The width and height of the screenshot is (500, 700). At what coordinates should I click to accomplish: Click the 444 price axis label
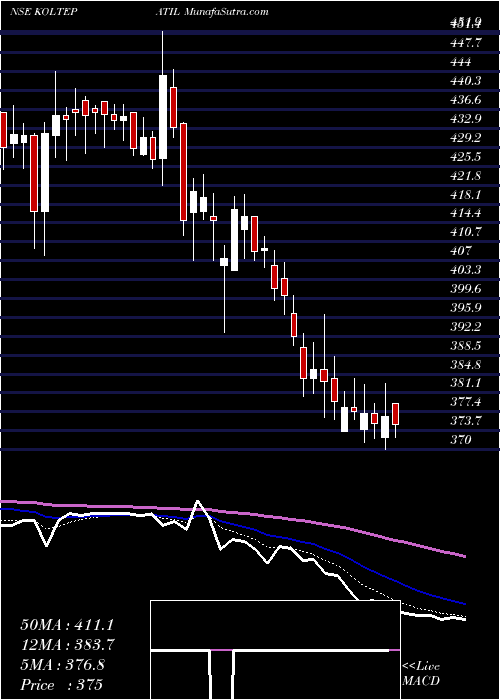[x=461, y=62]
